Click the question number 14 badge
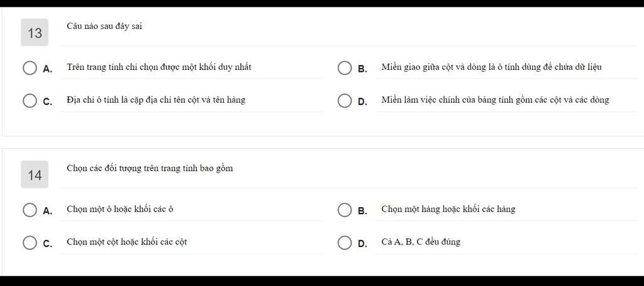Image resolution: width=644 pixels, height=286 pixels. pyautogui.click(x=35, y=174)
